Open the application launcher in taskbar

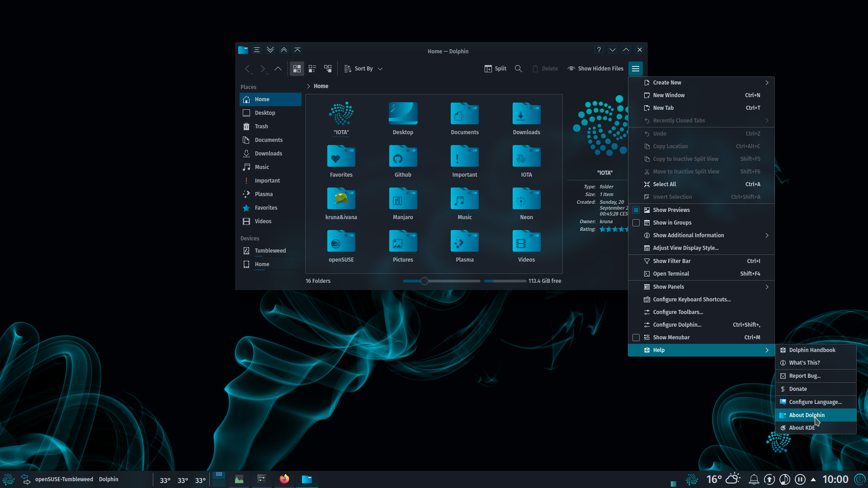(x=9, y=479)
